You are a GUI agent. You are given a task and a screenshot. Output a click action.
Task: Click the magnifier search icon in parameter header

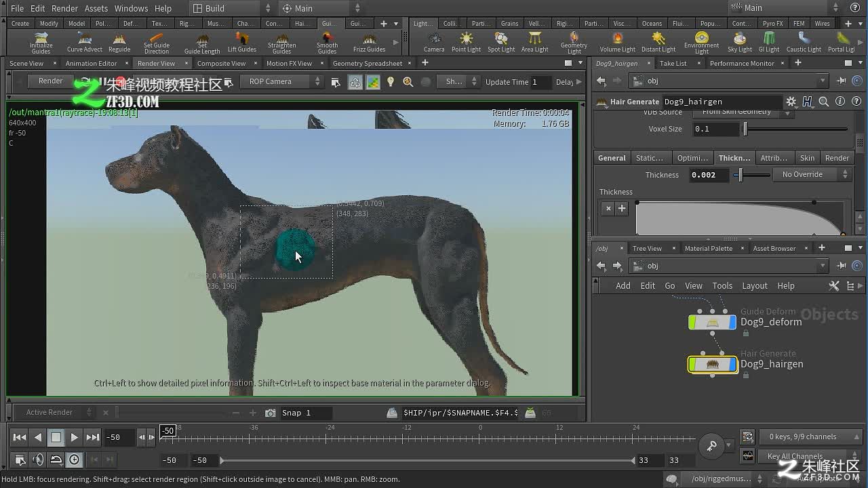[x=824, y=102]
